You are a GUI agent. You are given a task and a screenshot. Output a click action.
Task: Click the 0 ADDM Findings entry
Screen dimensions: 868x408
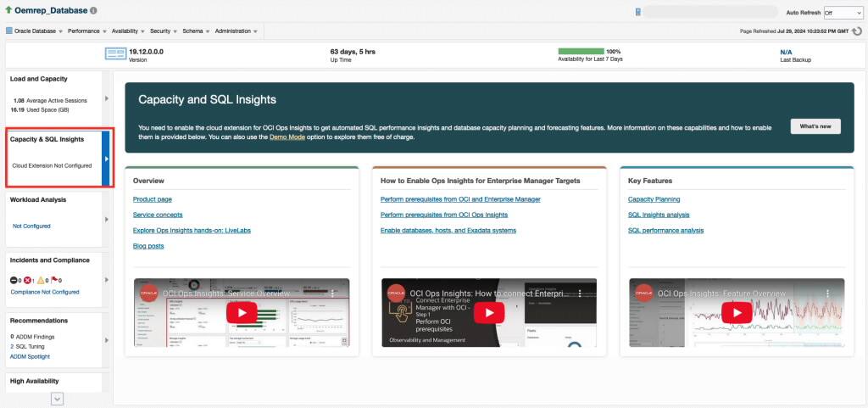(x=32, y=337)
